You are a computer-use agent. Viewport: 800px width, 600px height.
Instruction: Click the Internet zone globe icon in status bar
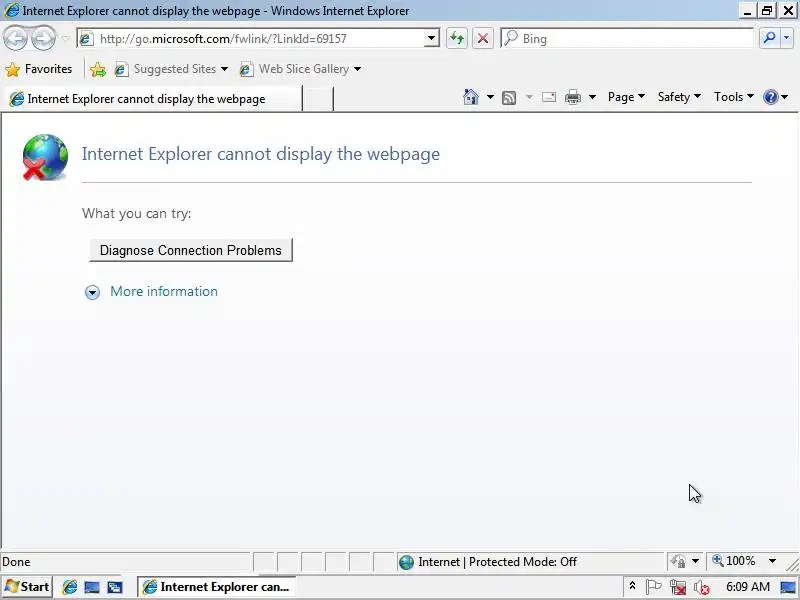click(x=407, y=562)
